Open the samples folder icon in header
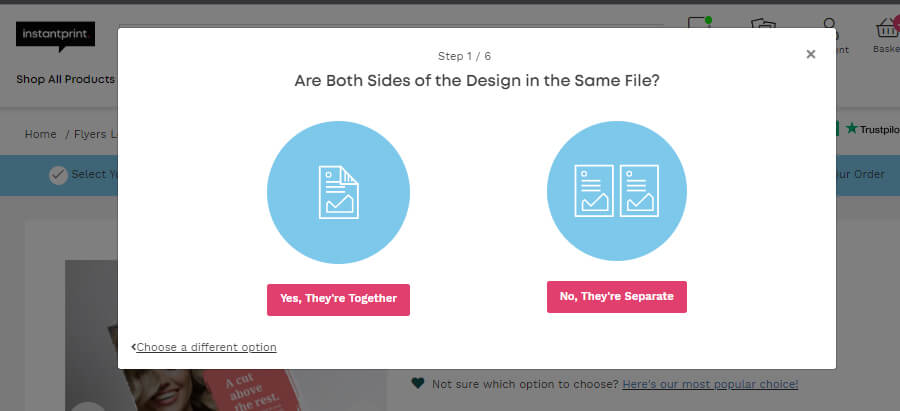The width and height of the screenshot is (900, 411). [x=763, y=23]
